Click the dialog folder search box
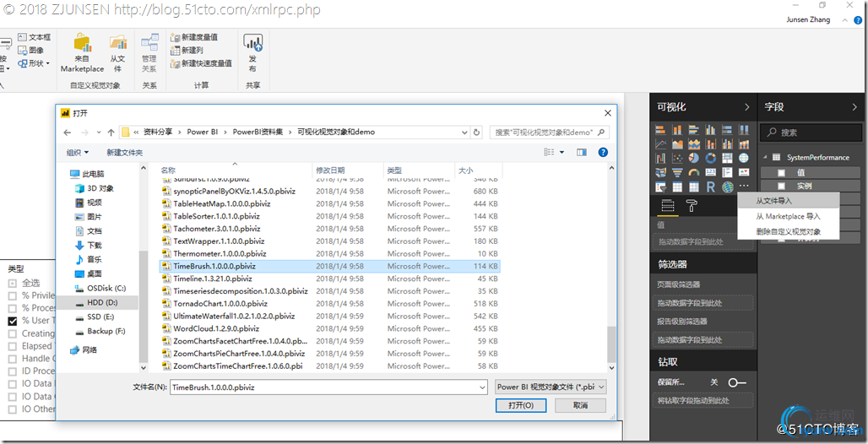Viewport: 868px width, 444px height. click(549, 133)
